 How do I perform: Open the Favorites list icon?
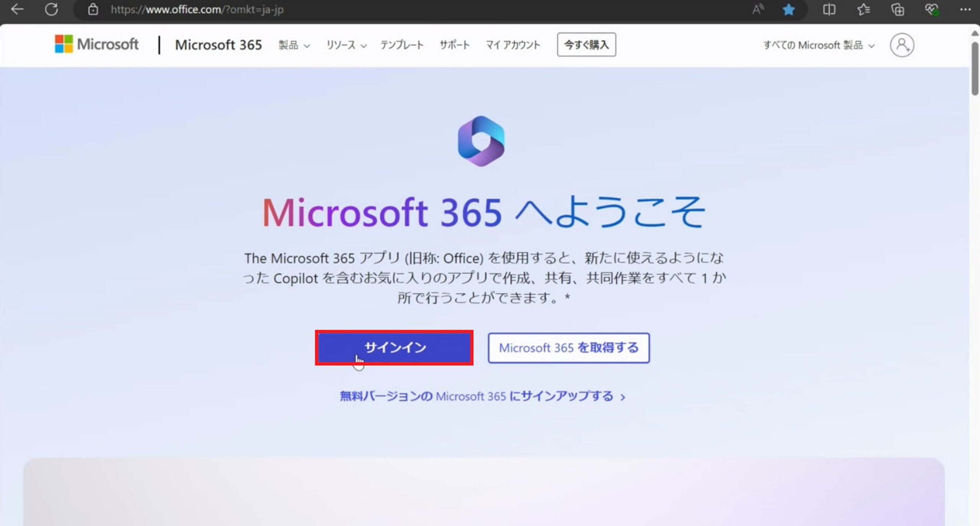[x=863, y=9]
